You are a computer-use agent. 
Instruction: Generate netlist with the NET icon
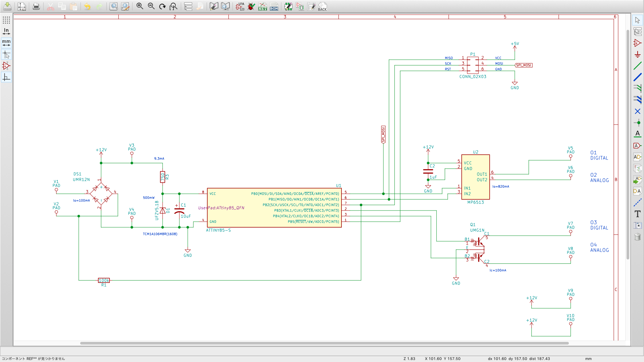262,6
